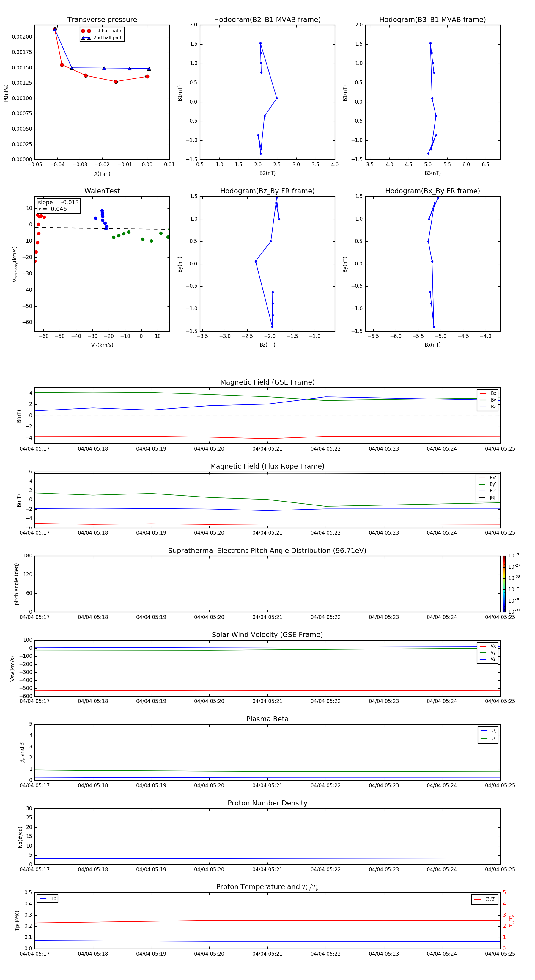This screenshot has height=980, width=535.
Task: Click the 'r = -0.046' annotation text
Action: coord(53,209)
